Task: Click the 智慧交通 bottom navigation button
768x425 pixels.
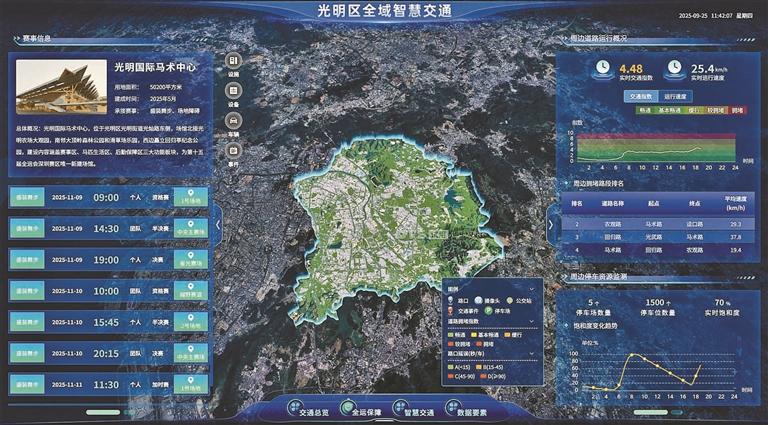Action: coord(418,410)
